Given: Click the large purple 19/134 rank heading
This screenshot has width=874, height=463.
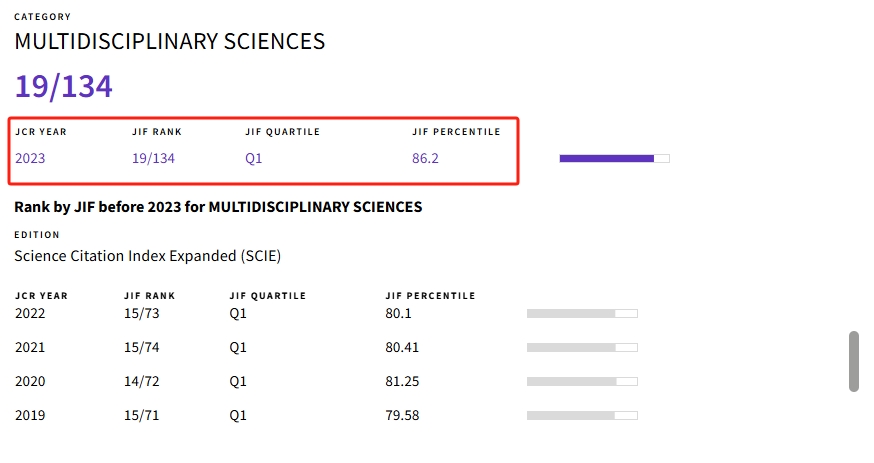Looking at the screenshot, I should coord(64,86).
